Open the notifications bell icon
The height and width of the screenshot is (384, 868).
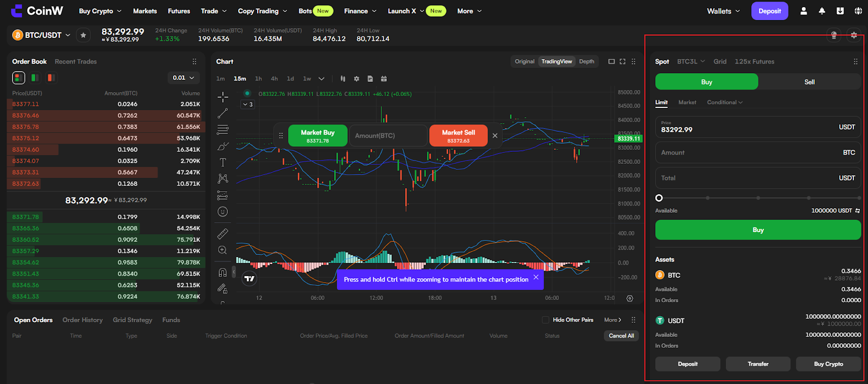click(x=822, y=11)
